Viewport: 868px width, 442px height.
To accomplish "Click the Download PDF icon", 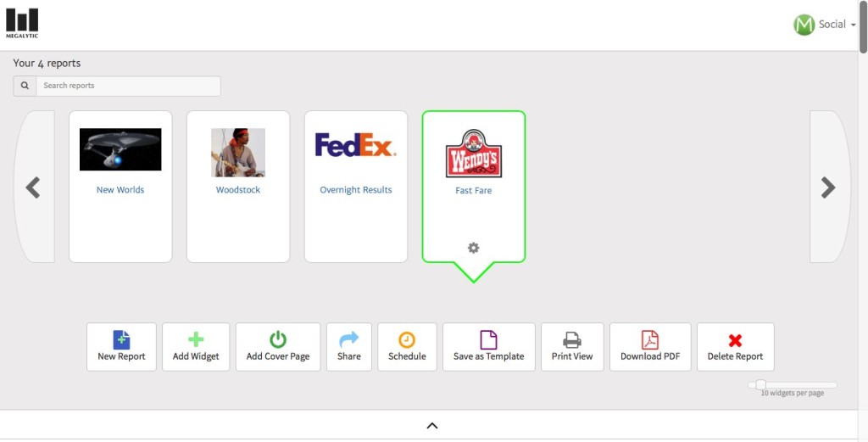I will click(x=650, y=340).
